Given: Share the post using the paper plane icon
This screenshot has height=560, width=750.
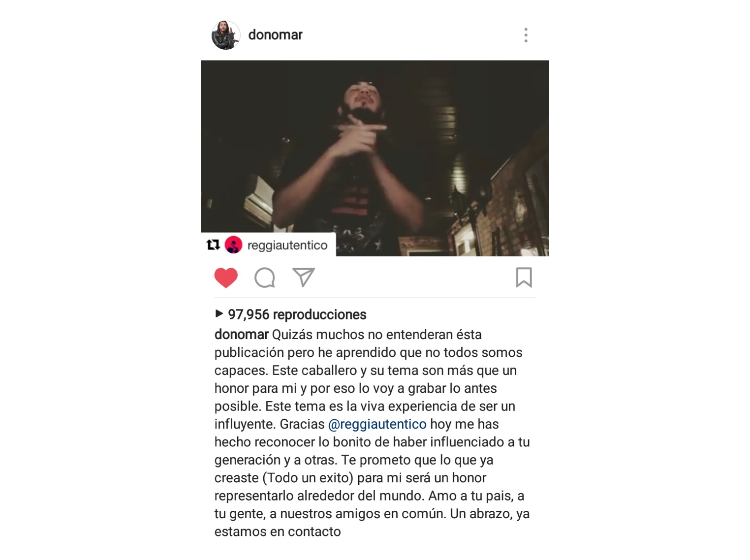Looking at the screenshot, I should (304, 278).
